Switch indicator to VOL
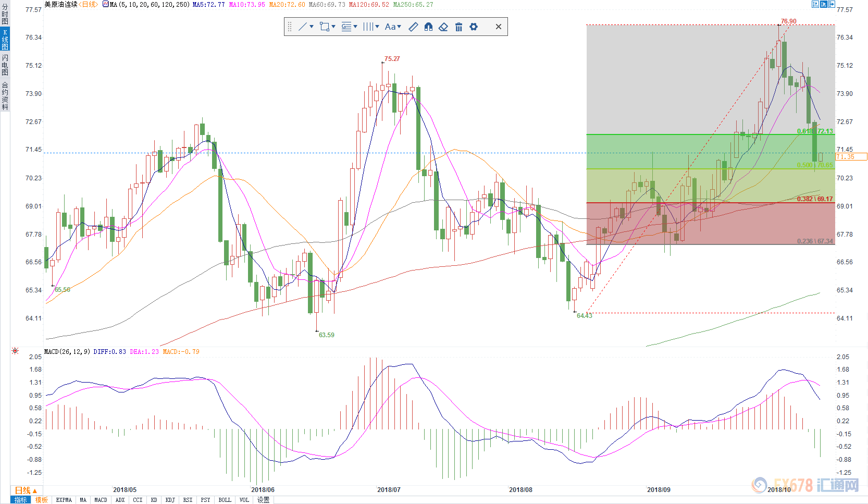 click(x=244, y=500)
